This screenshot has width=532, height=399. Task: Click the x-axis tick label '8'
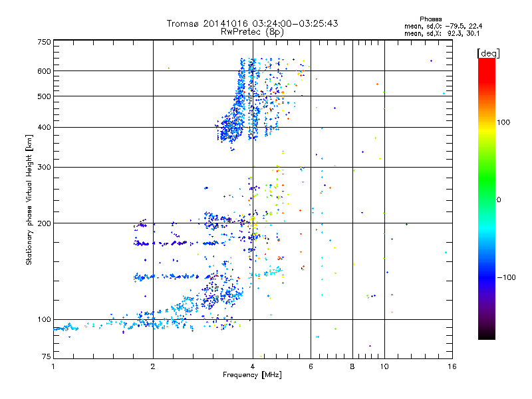[352, 366]
